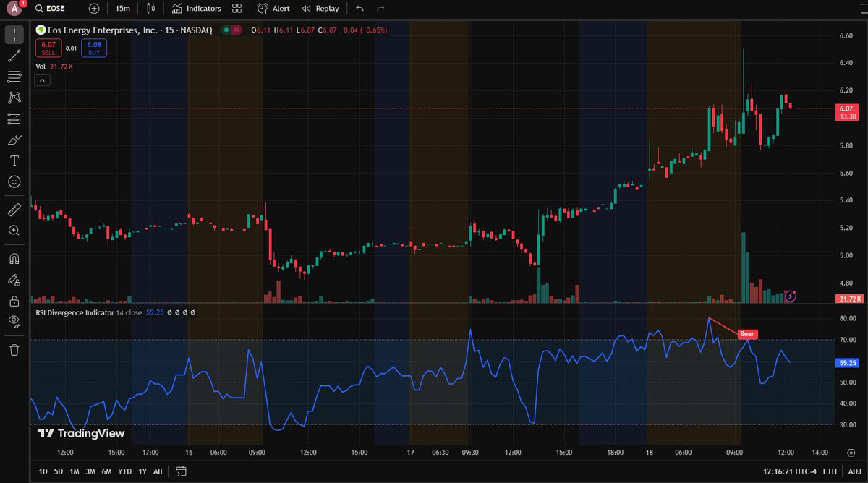Click the lightning event marker icon
The image size is (868, 483).
(791, 296)
